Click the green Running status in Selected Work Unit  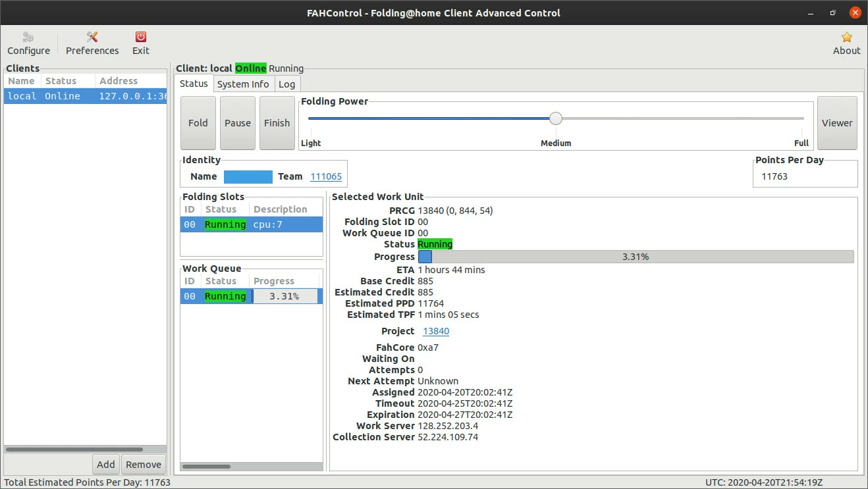pyautogui.click(x=435, y=244)
